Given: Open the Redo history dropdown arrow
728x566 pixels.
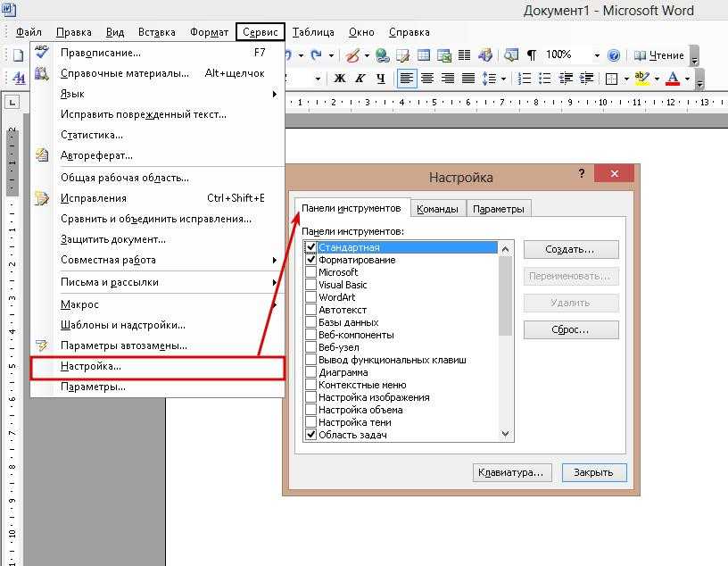Looking at the screenshot, I should (x=331, y=55).
